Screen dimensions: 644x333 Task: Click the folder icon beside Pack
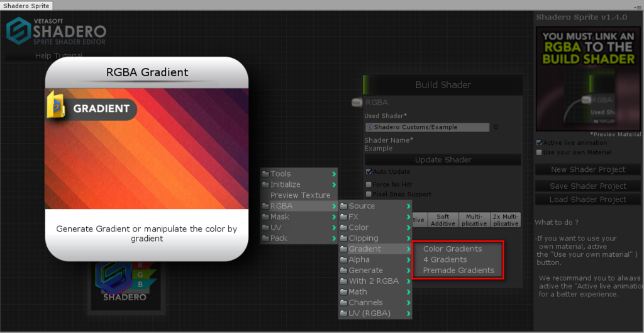tap(265, 238)
